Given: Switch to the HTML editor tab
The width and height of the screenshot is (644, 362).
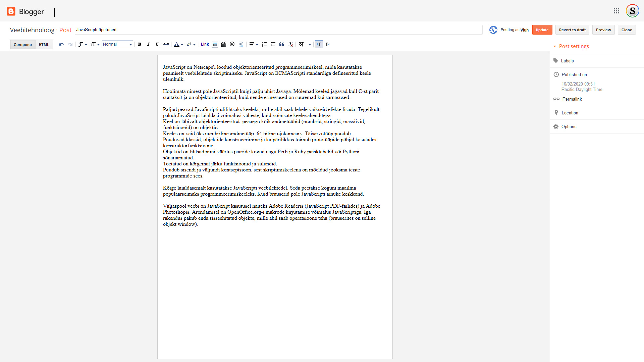Looking at the screenshot, I should point(44,45).
